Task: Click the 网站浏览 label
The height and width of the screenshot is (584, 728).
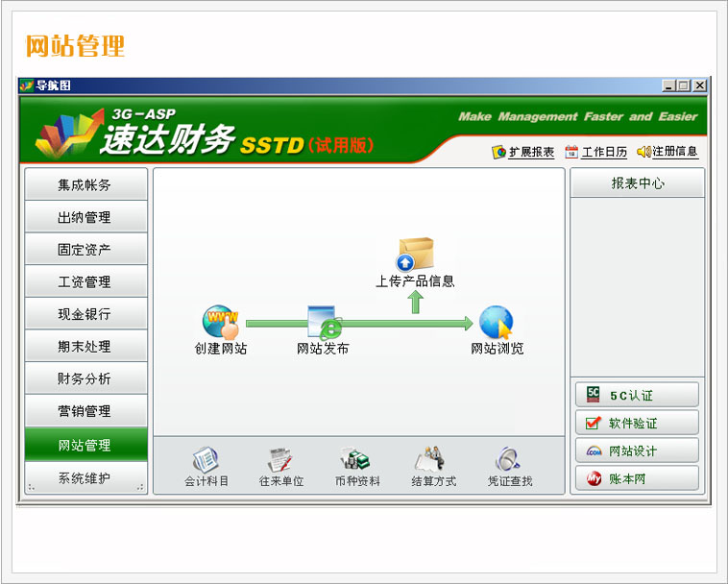Action: tap(497, 348)
